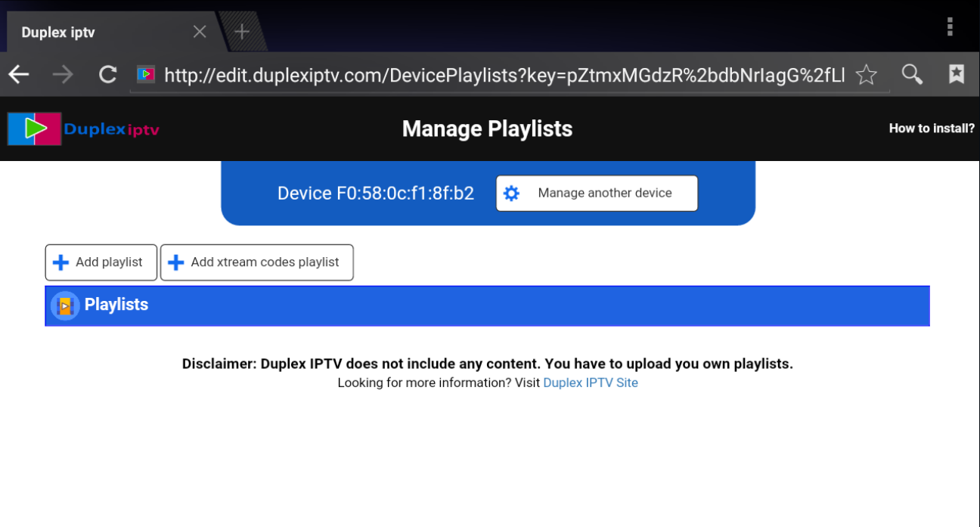Screen dimensions: 980x527
Task: Click Add xtream codes playlist button
Action: [256, 262]
